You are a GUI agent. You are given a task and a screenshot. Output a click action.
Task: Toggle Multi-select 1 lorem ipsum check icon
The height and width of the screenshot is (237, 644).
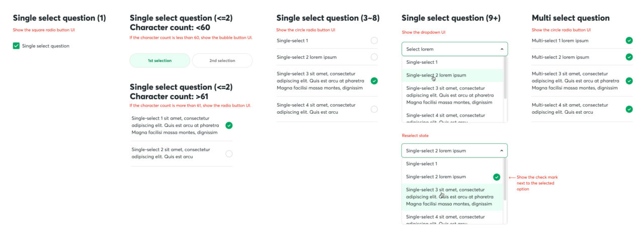(629, 40)
